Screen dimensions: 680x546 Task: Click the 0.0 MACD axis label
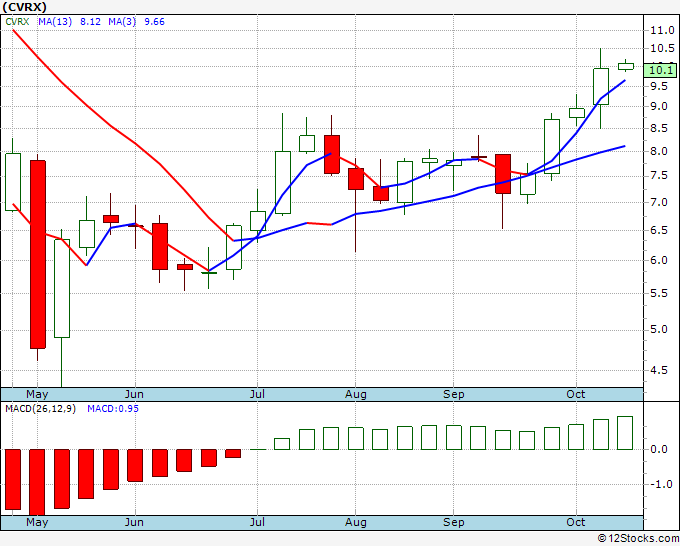coord(659,450)
